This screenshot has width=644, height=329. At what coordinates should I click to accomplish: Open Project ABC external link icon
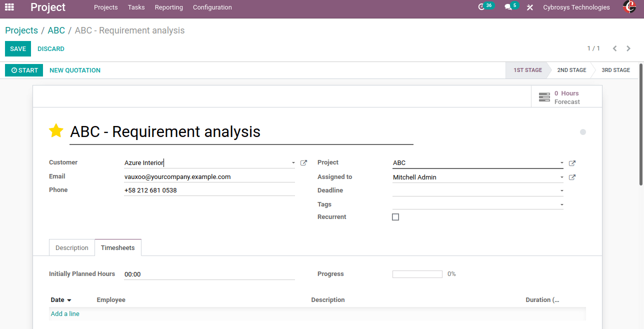[572, 163]
